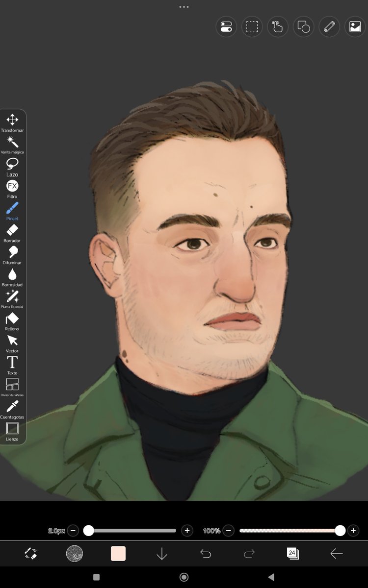
Task: Choose the Pluma Especial tool
Action: pyautogui.click(x=12, y=299)
